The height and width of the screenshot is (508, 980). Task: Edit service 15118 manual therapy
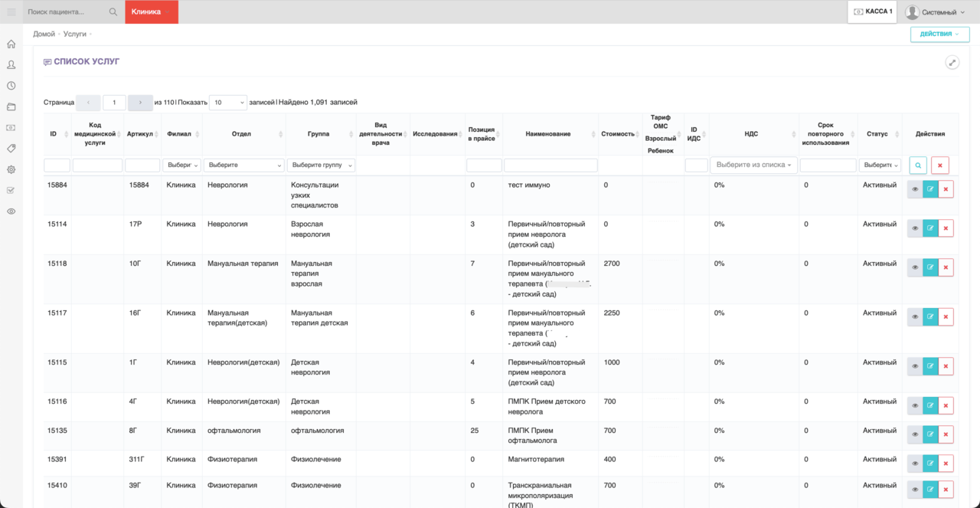[930, 267]
